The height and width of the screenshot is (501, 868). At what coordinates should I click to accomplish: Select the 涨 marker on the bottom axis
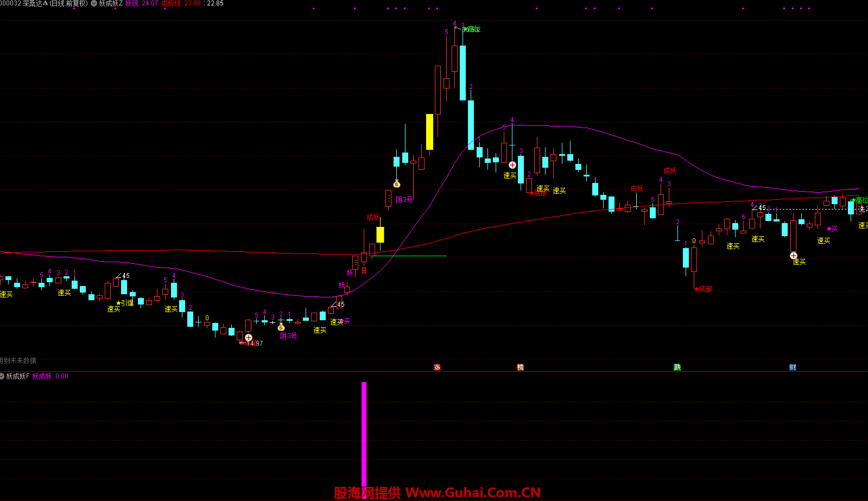(437, 367)
